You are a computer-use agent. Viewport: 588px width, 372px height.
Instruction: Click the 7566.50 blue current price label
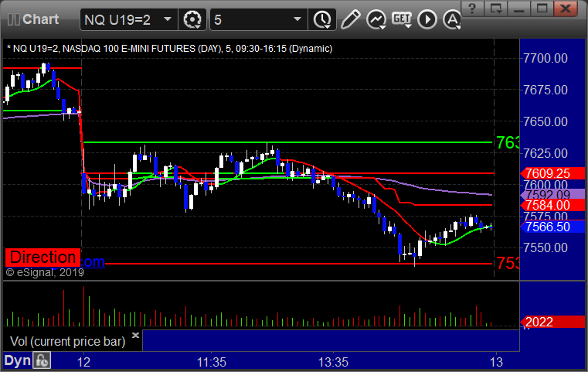(552, 227)
